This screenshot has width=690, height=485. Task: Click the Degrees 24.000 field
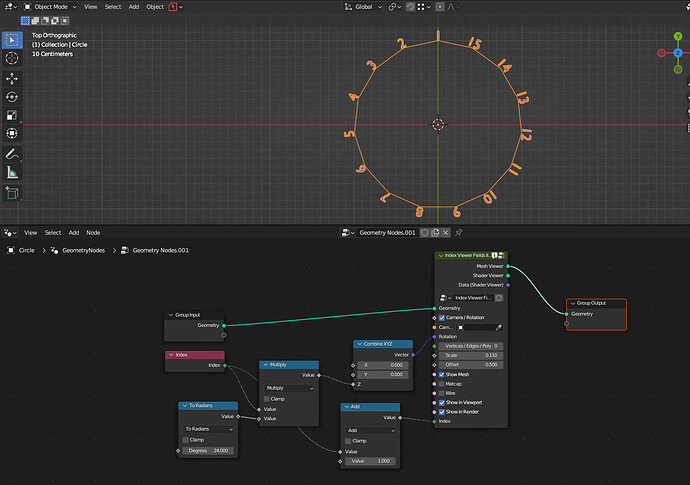[x=208, y=451]
